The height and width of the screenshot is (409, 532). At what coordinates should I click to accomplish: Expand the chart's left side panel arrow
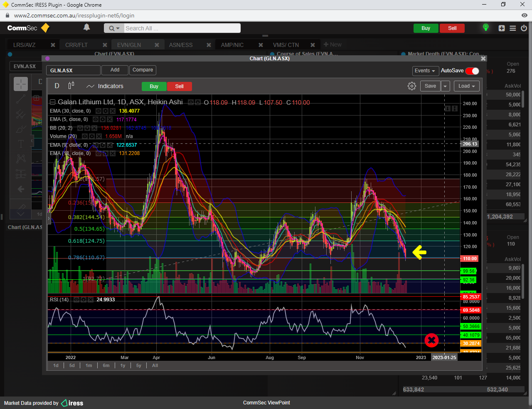coord(49,218)
